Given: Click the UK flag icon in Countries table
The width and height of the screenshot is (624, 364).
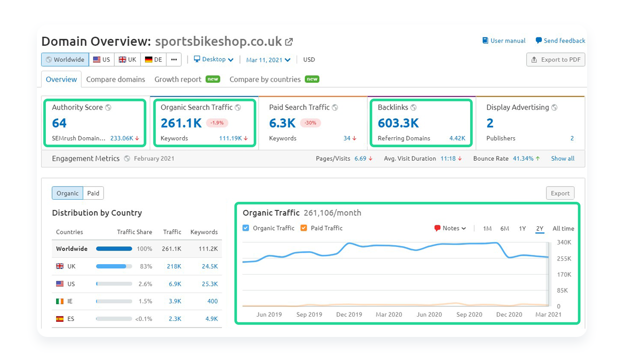Looking at the screenshot, I should pyautogui.click(x=60, y=266).
